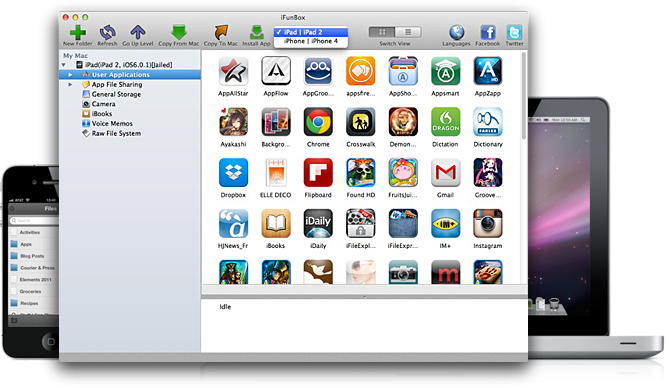669x388 pixels.
Task: Click the "My Mac" sidebar header
Action: coord(75,55)
